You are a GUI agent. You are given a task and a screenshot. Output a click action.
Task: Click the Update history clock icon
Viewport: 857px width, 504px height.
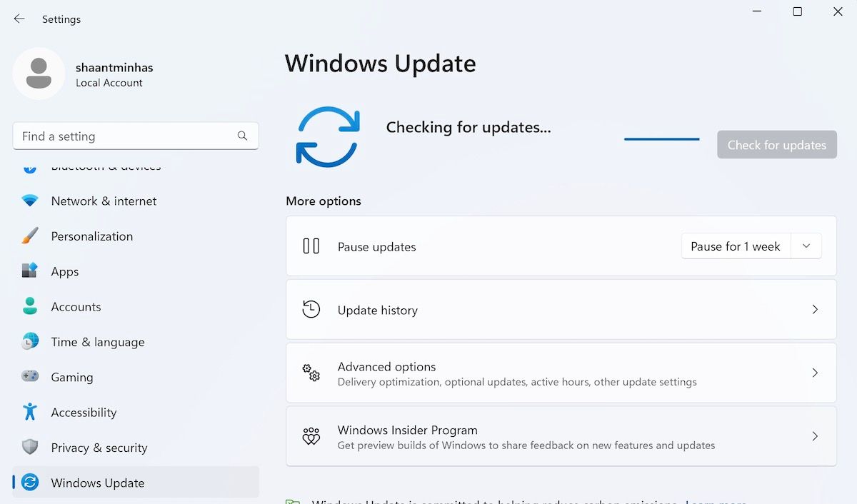pos(311,310)
